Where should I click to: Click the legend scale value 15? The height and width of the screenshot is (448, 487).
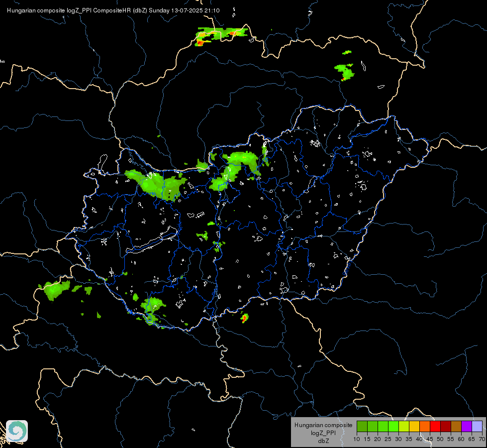(367, 440)
